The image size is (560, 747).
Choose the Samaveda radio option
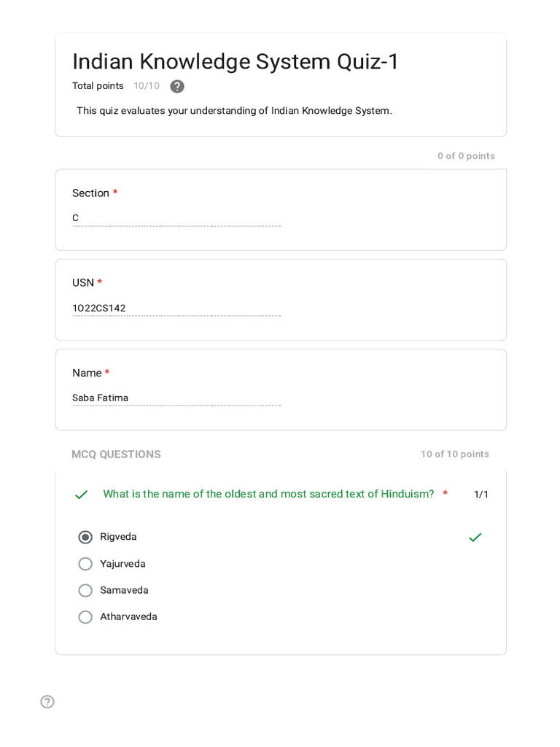click(85, 590)
